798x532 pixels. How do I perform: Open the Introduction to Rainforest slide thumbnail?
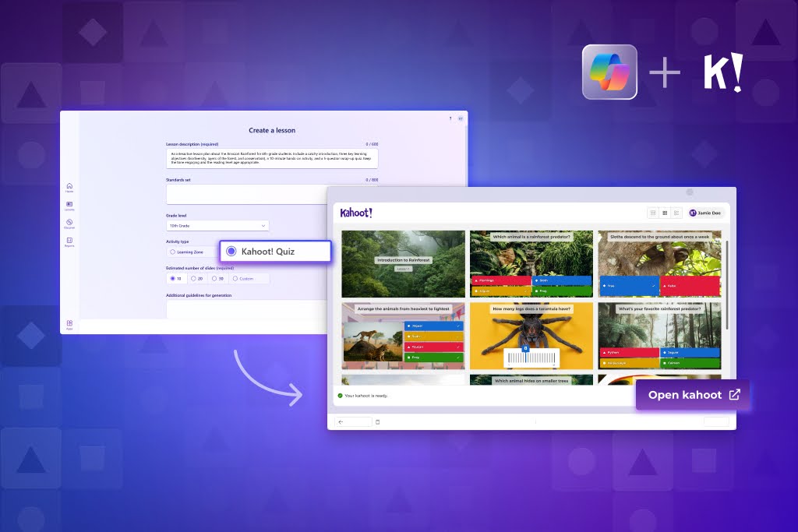point(403,262)
